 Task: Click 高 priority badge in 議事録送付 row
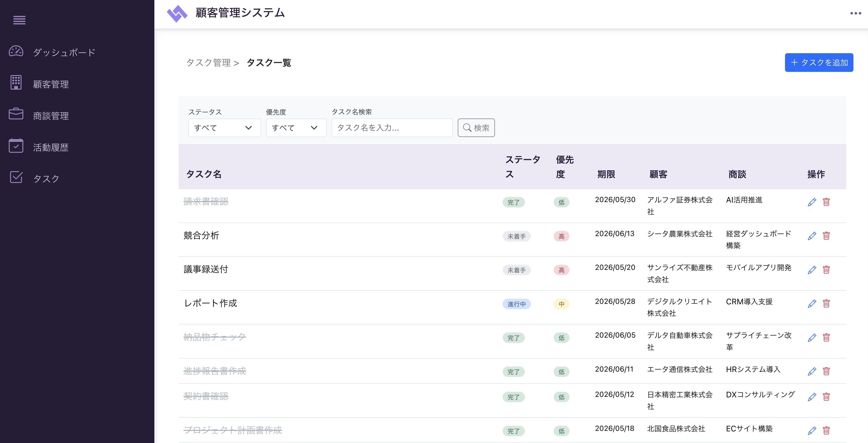[561, 270]
